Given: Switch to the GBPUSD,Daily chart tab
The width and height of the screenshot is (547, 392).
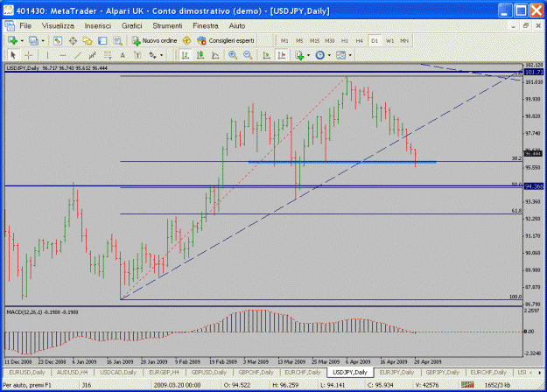Looking at the screenshot, I should [209, 373].
